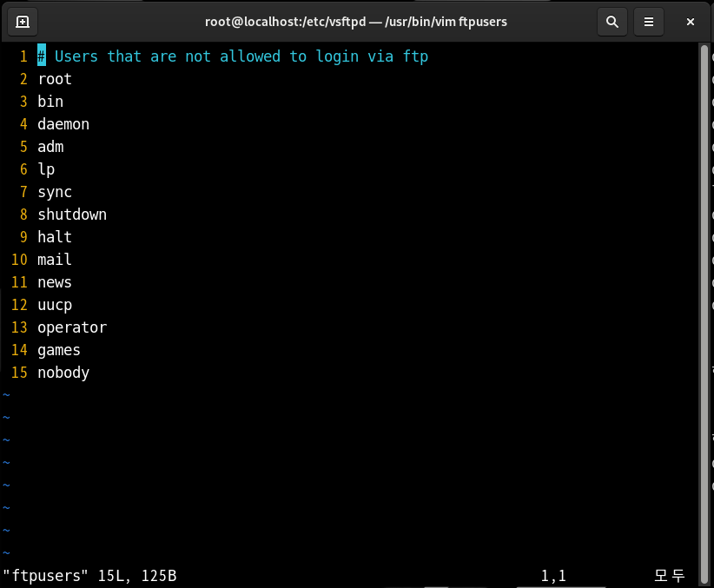Click 'operator' on line 13
The image size is (714, 588).
click(x=72, y=327)
